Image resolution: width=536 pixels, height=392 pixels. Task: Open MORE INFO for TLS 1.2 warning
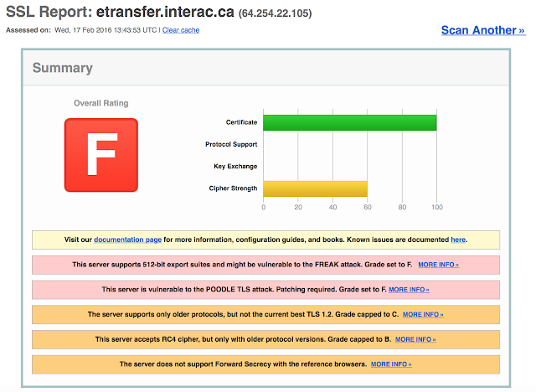click(423, 314)
